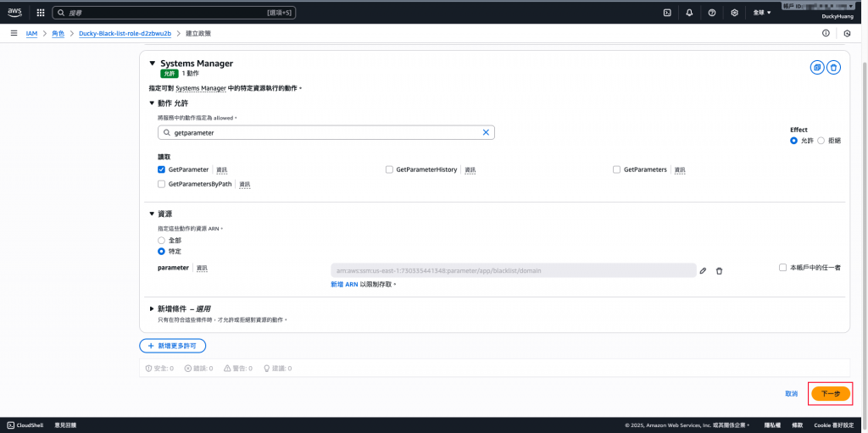Image resolution: width=868 pixels, height=433 pixels.
Task: Click the parameter ARN text field
Action: [513, 270]
